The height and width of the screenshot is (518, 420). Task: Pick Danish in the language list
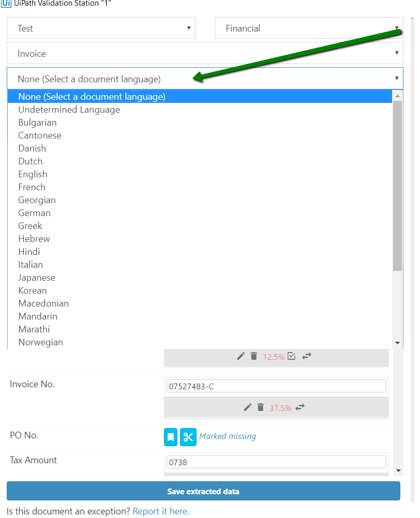200,148
